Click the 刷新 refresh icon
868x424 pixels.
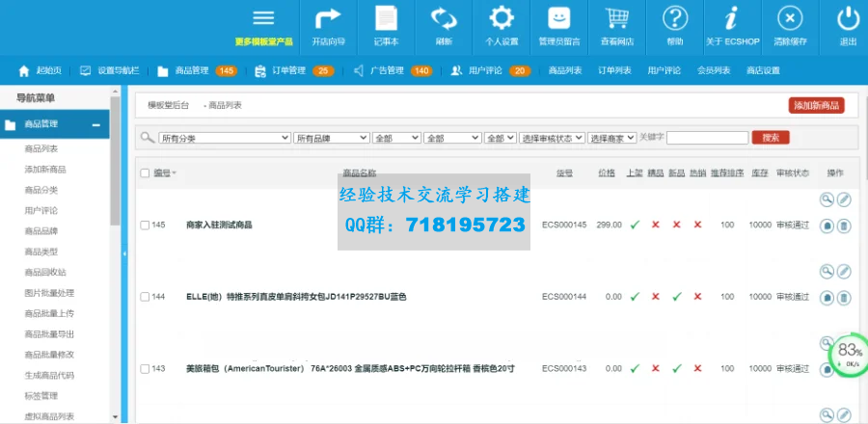[444, 18]
